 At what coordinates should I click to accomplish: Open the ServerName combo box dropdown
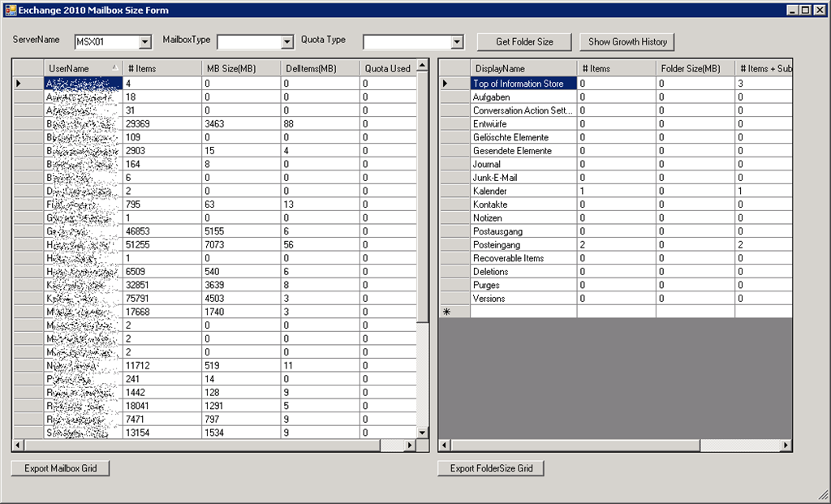pos(144,42)
